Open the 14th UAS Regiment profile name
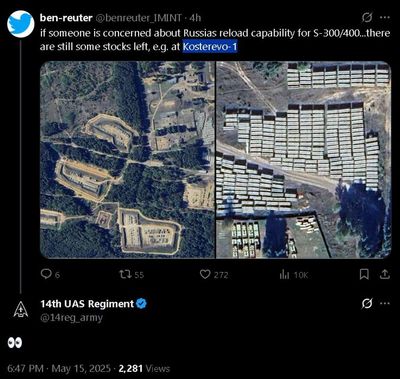Screen dimensions: 400x379 click(87, 304)
